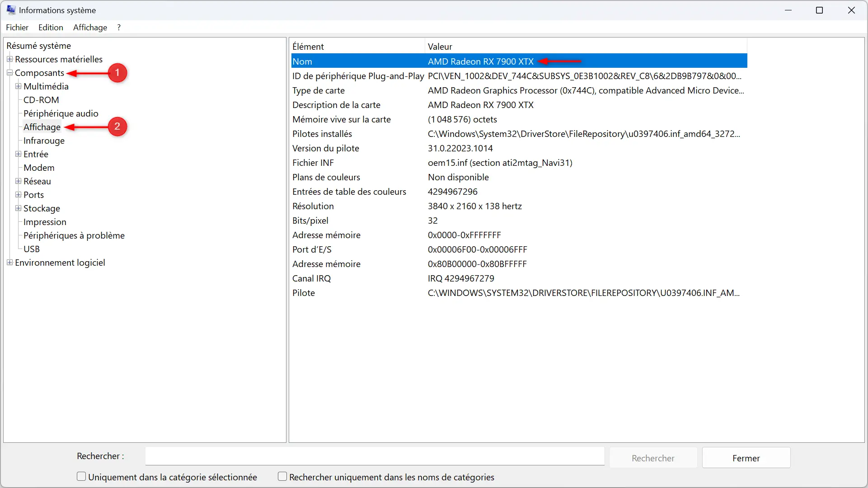Viewport: 868px width, 488px height.
Task: Click value 3840 x 2160 x 138 hertz
Action: pyautogui.click(x=474, y=206)
